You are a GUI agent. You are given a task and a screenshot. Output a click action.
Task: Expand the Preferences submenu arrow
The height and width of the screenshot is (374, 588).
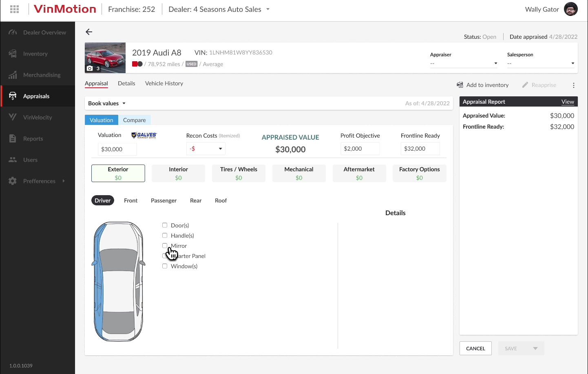tap(64, 181)
